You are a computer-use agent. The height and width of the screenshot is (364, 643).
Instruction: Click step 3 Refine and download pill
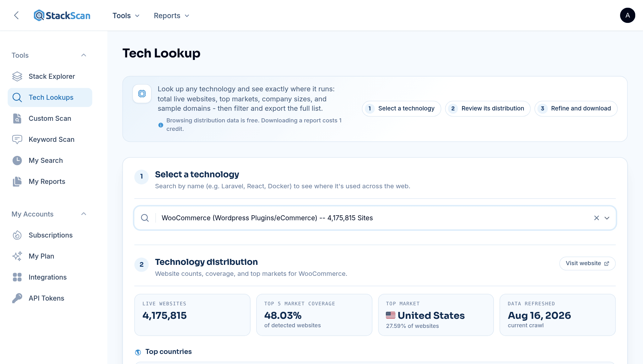(576, 109)
